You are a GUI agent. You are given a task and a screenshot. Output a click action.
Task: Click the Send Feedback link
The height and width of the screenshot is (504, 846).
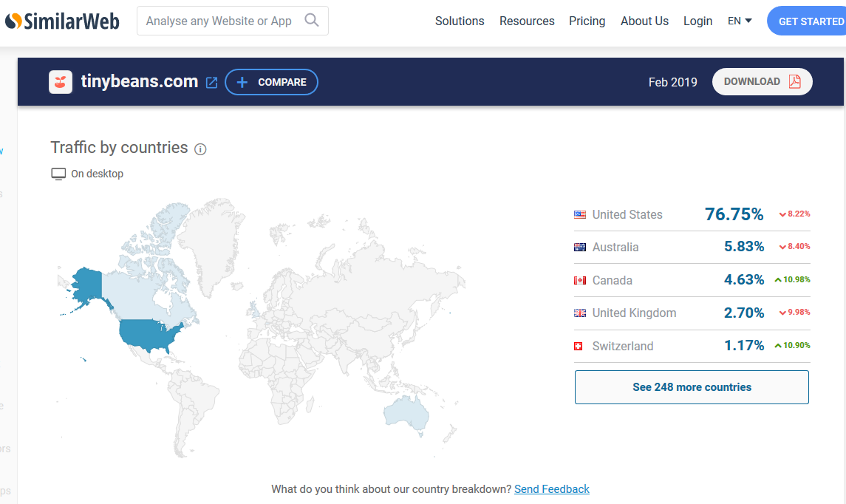551,489
